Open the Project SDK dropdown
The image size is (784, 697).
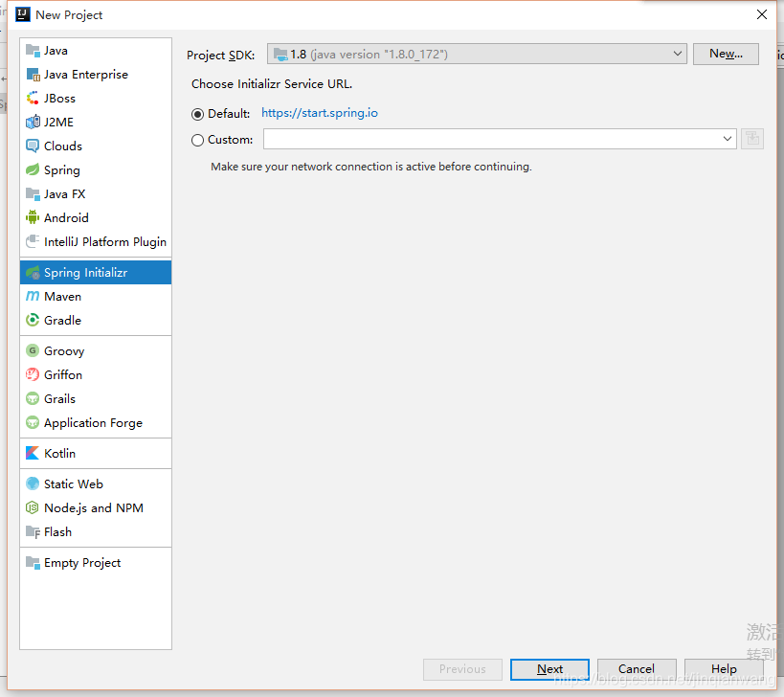click(477, 54)
